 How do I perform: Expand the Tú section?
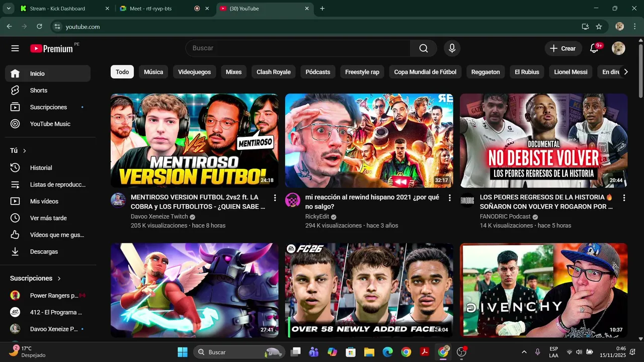[18, 151]
